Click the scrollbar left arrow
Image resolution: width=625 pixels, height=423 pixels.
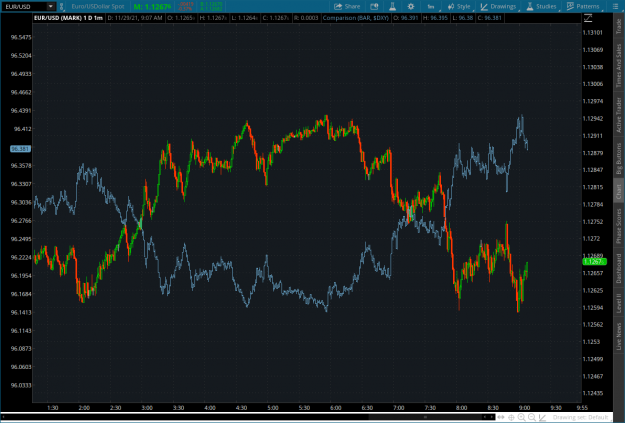[x=3, y=417]
